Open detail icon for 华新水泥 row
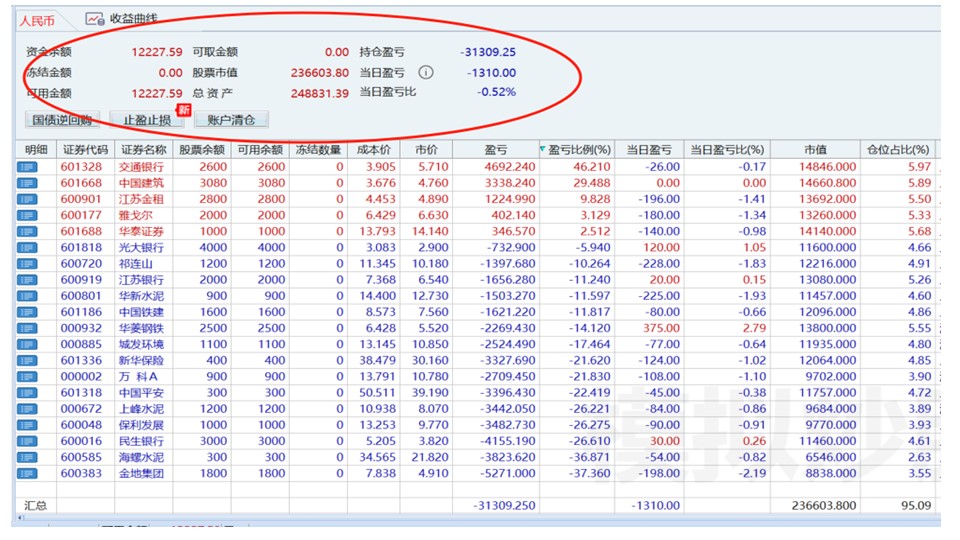Viewport: 960px width, 540px height. pos(27,296)
